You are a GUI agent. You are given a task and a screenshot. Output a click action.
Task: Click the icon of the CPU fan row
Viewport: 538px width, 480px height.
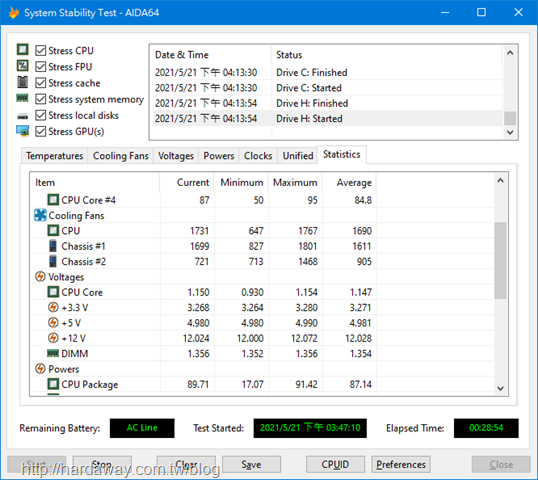[x=53, y=231]
